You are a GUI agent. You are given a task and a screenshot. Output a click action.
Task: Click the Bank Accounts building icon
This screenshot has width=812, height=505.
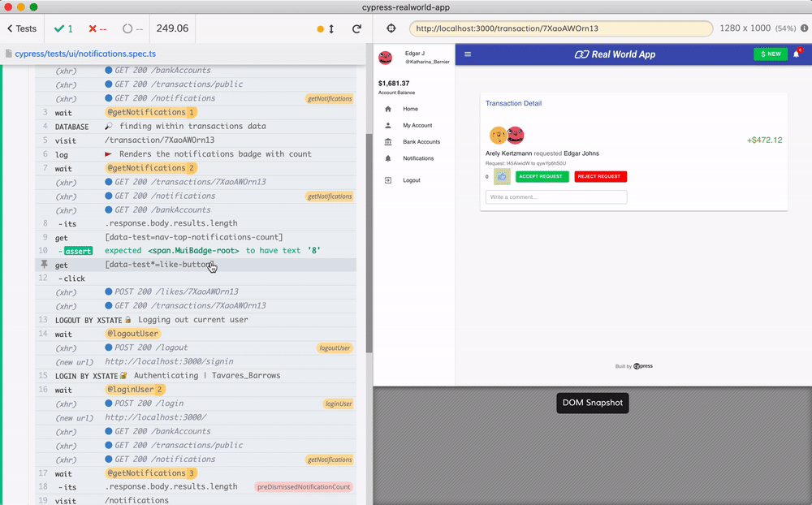388,142
